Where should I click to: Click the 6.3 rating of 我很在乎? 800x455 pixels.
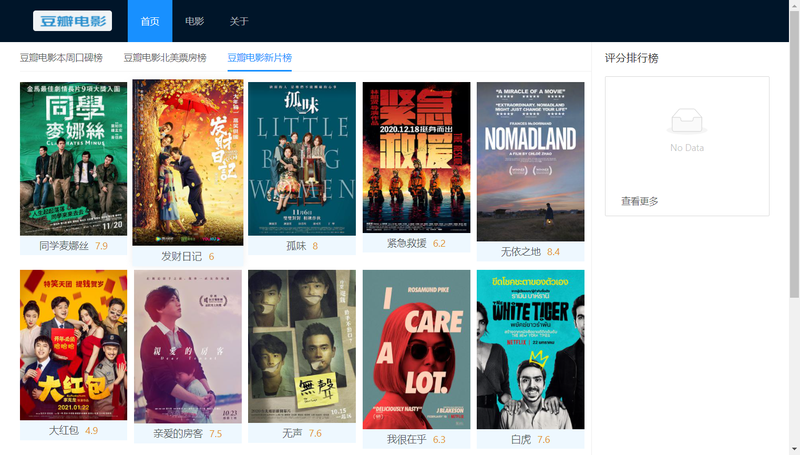tap(439, 439)
